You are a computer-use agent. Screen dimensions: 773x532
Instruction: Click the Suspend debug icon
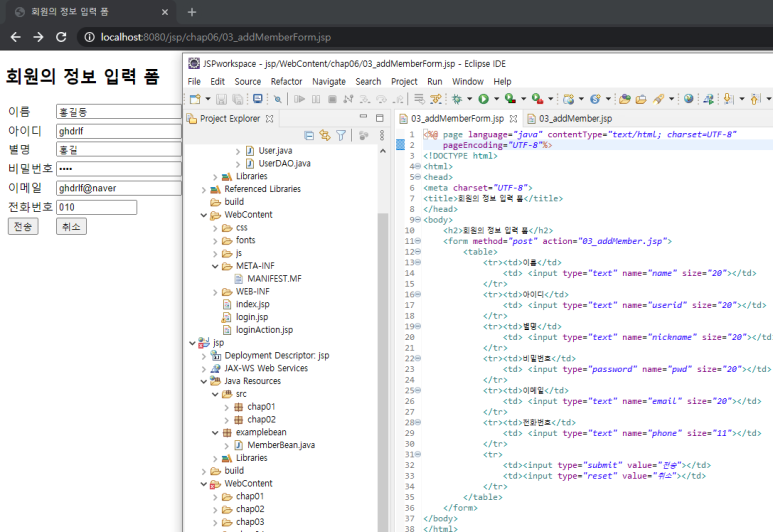point(316,99)
